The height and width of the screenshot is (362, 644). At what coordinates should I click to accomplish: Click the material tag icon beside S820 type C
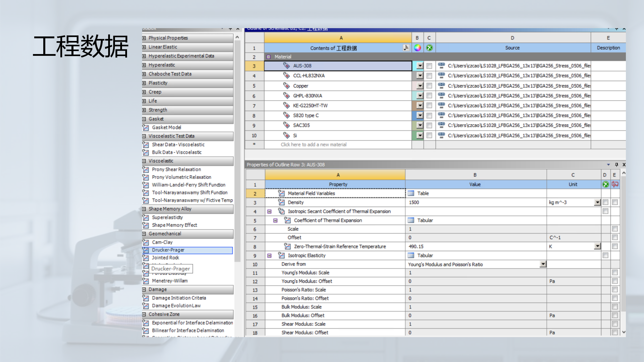(286, 115)
